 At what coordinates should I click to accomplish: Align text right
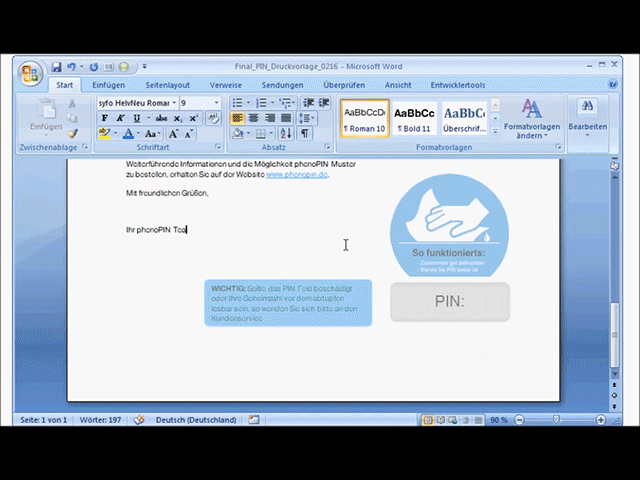[x=270, y=118]
